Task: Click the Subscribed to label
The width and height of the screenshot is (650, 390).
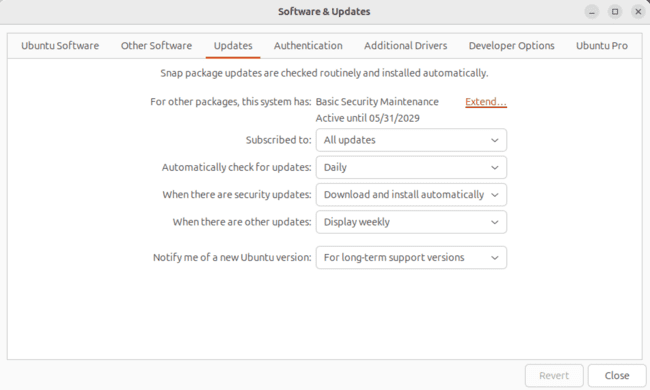Action: pos(279,140)
